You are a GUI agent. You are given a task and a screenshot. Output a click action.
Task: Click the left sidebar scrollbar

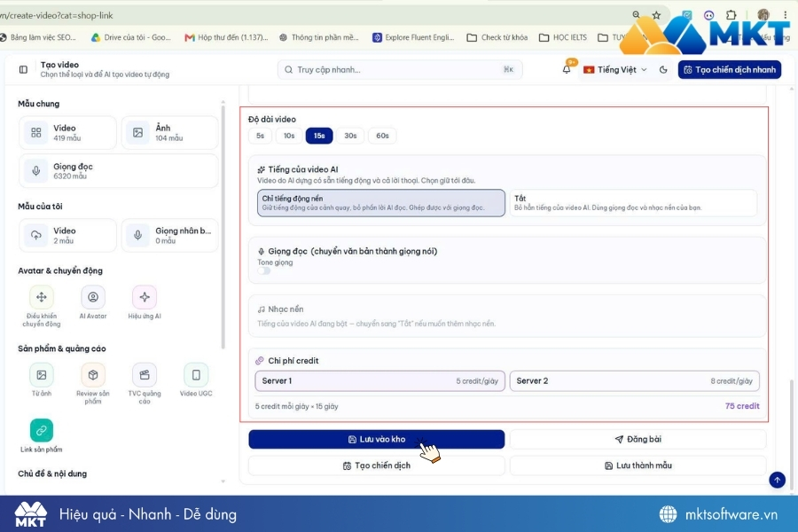click(x=223, y=227)
